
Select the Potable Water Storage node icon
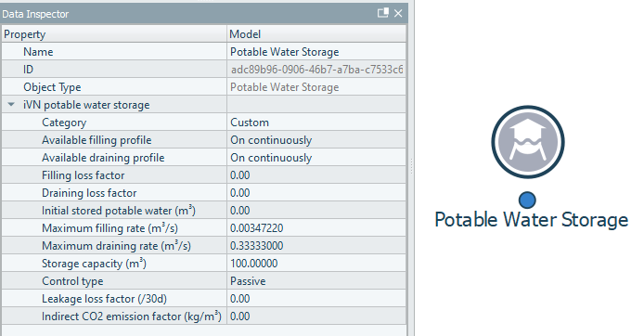(528, 142)
